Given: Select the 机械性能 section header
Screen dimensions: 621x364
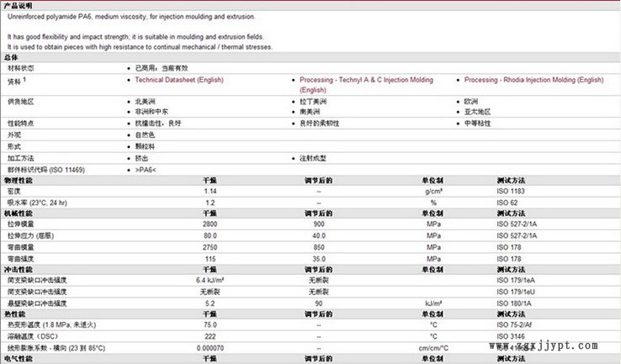Looking at the screenshot, I should click(x=18, y=214).
